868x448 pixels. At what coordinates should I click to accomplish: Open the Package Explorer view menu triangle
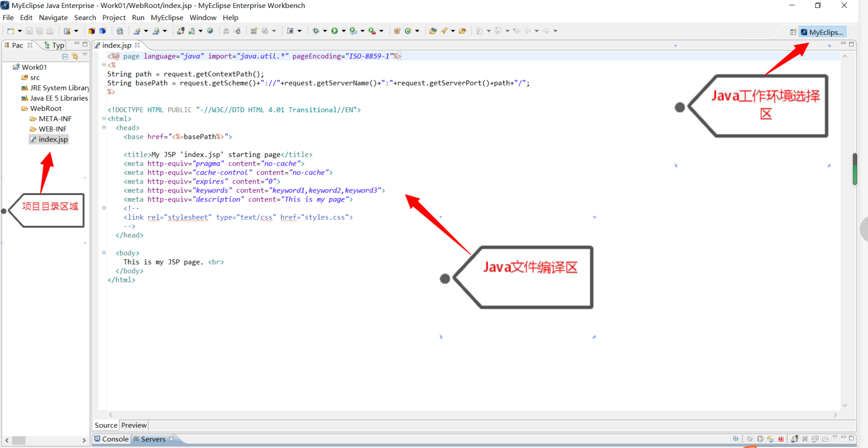85,55
